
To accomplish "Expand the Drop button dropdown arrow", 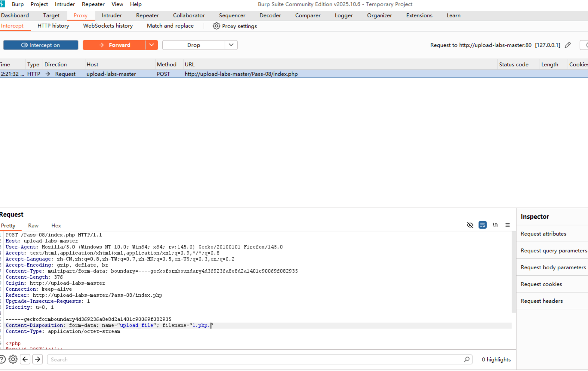I will pos(231,45).
